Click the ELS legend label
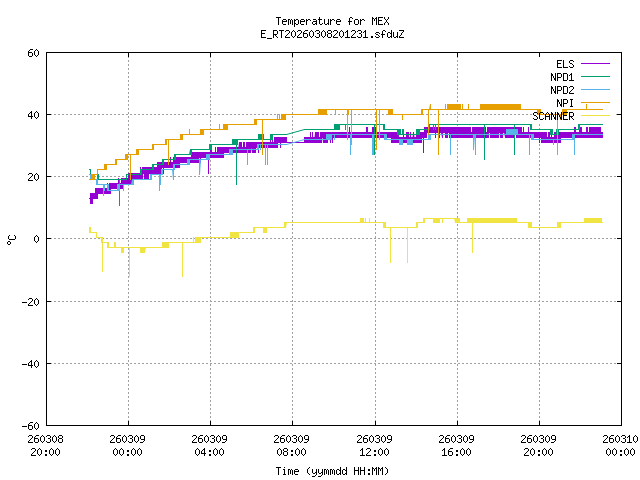Viewport: 640px width, 480px height. click(565, 64)
